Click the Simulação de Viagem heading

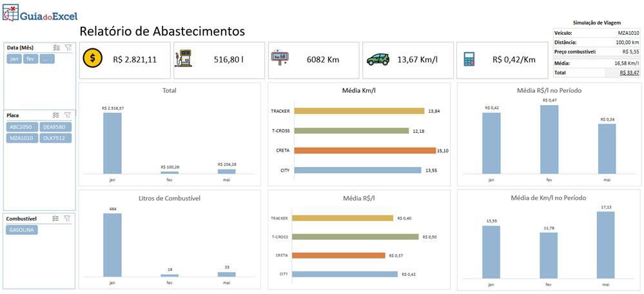click(597, 23)
